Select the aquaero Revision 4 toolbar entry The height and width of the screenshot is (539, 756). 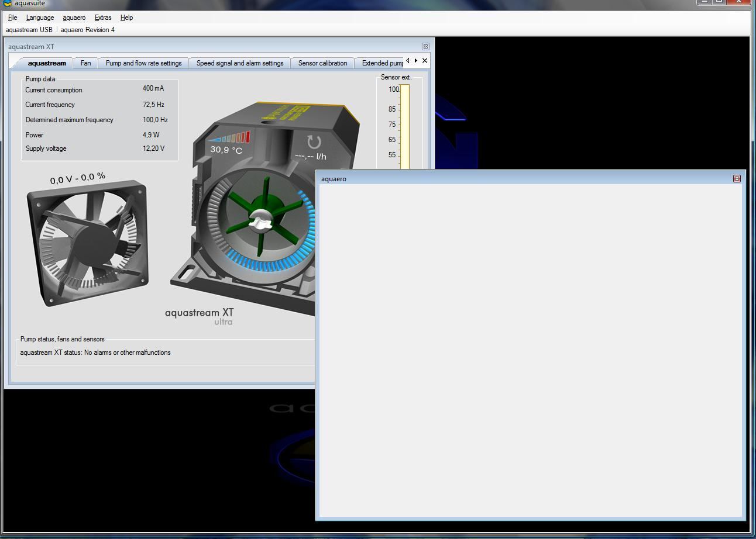pyautogui.click(x=88, y=30)
